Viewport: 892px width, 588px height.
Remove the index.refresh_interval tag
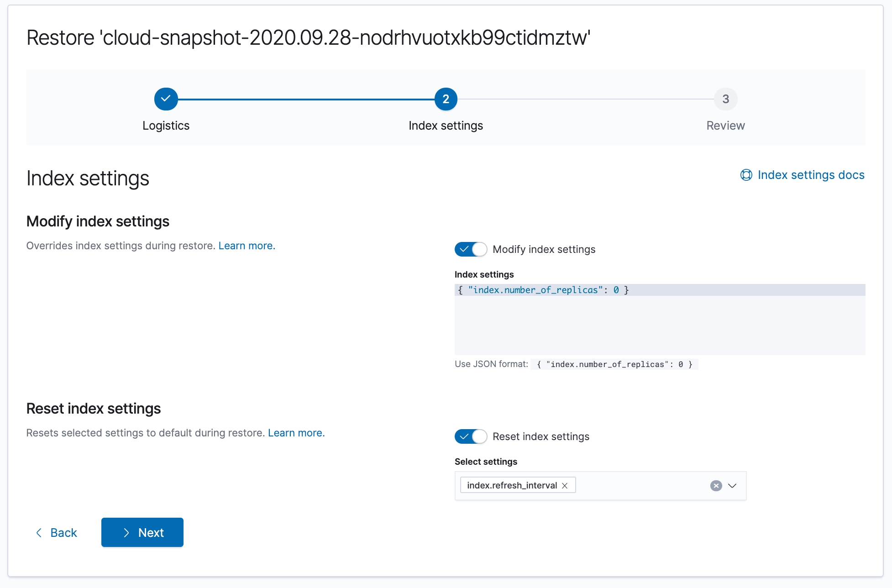click(x=565, y=486)
